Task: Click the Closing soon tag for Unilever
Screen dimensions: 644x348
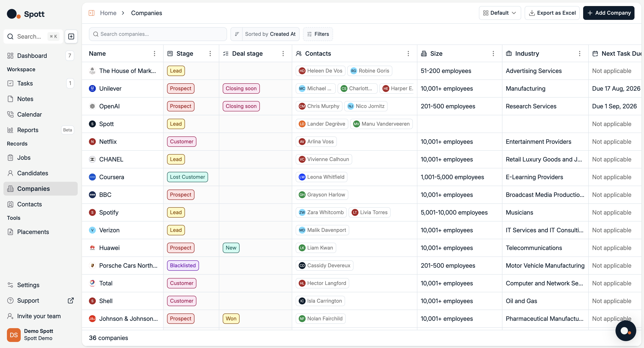Action: [x=241, y=89]
